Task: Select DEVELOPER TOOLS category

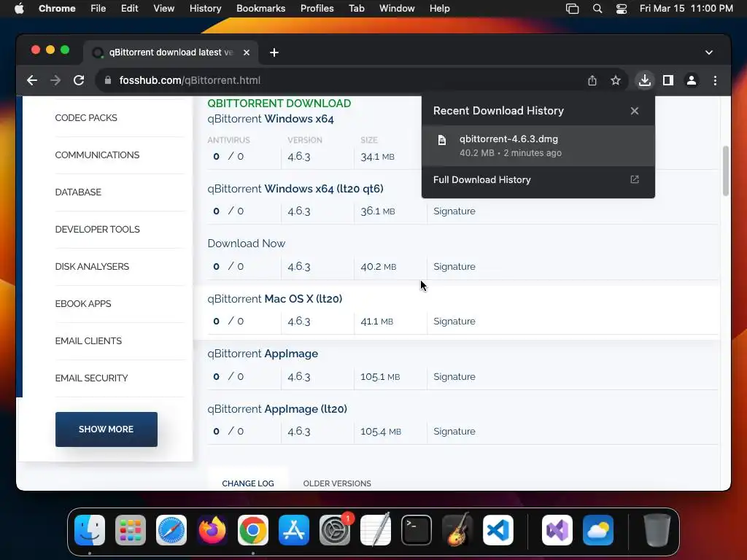Action: tap(97, 230)
